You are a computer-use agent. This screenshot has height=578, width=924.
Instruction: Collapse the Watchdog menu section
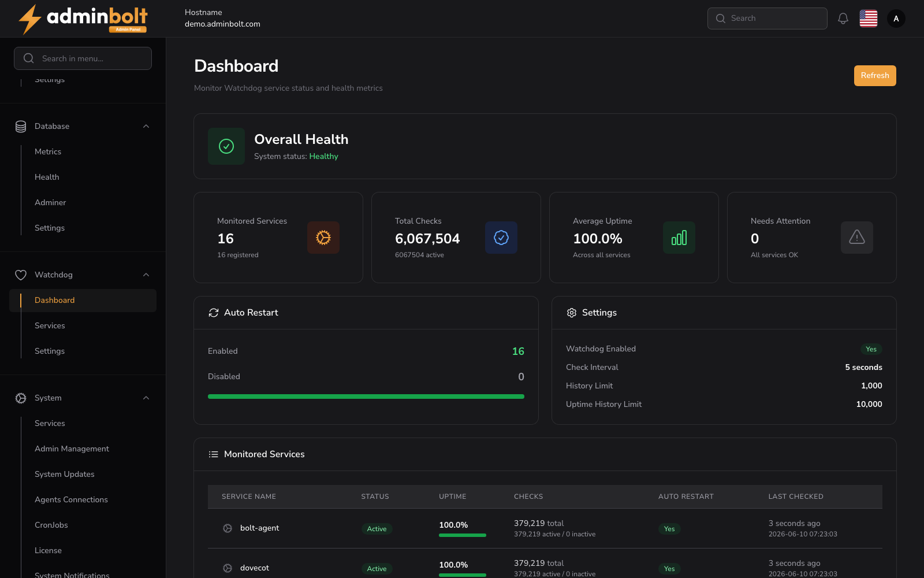click(146, 275)
